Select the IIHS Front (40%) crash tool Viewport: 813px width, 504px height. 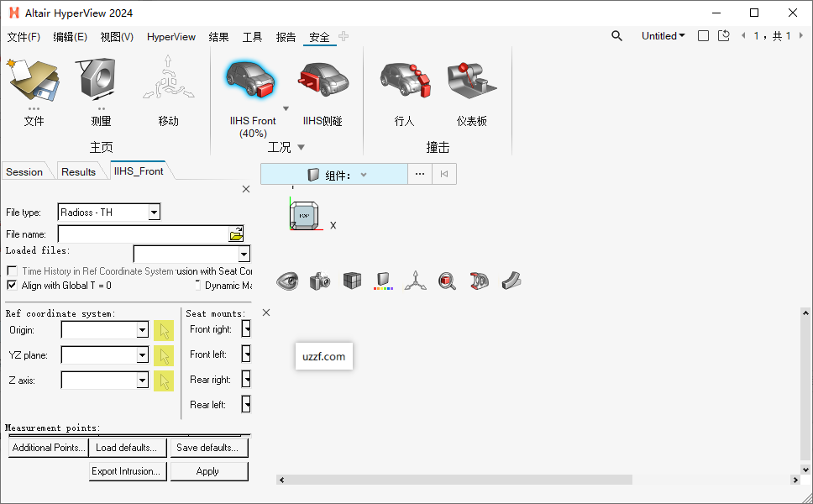pos(251,80)
